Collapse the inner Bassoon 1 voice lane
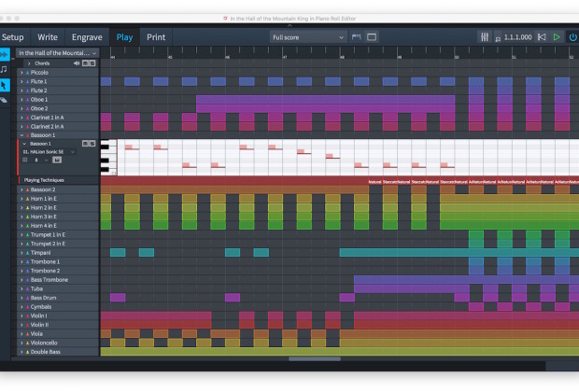 24,144
